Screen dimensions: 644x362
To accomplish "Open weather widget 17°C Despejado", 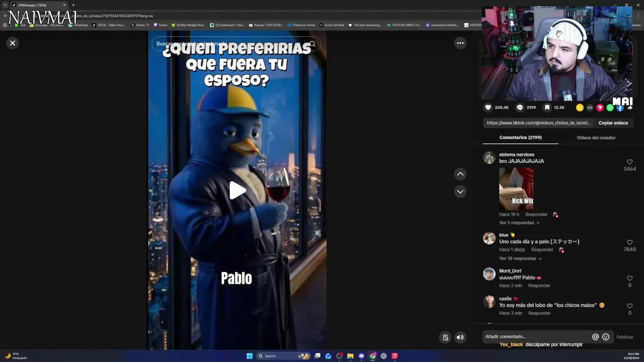I will click(16, 356).
